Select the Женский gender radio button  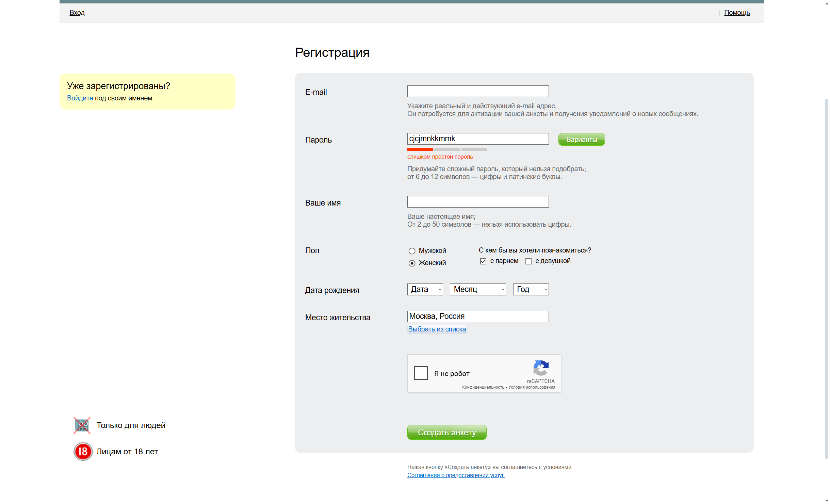click(412, 263)
